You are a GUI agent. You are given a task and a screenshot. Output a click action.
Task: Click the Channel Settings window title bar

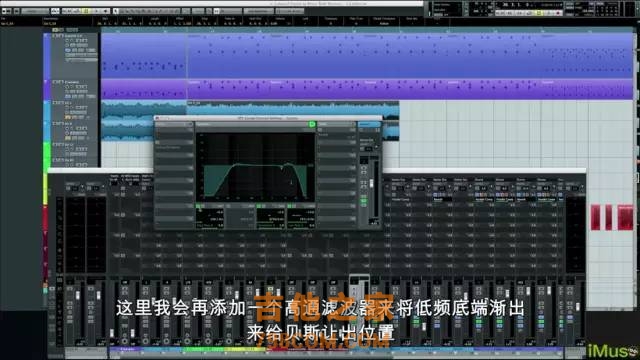(x=268, y=118)
